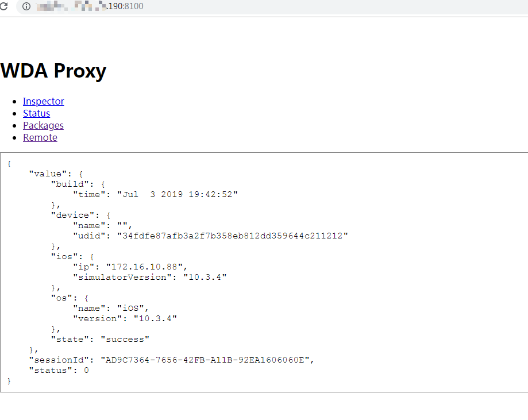
Task: Click the "device" key in JSON
Action: click(x=73, y=215)
